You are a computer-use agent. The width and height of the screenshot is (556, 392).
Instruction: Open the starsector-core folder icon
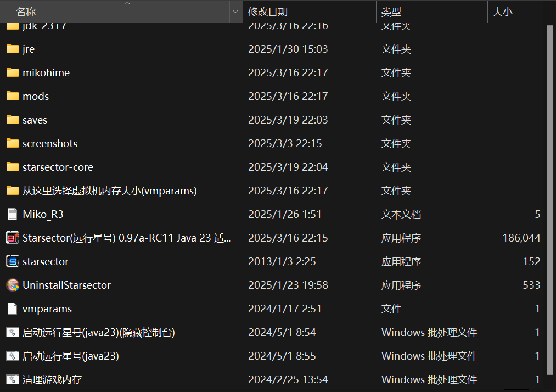pyautogui.click(x=12, y=167)
